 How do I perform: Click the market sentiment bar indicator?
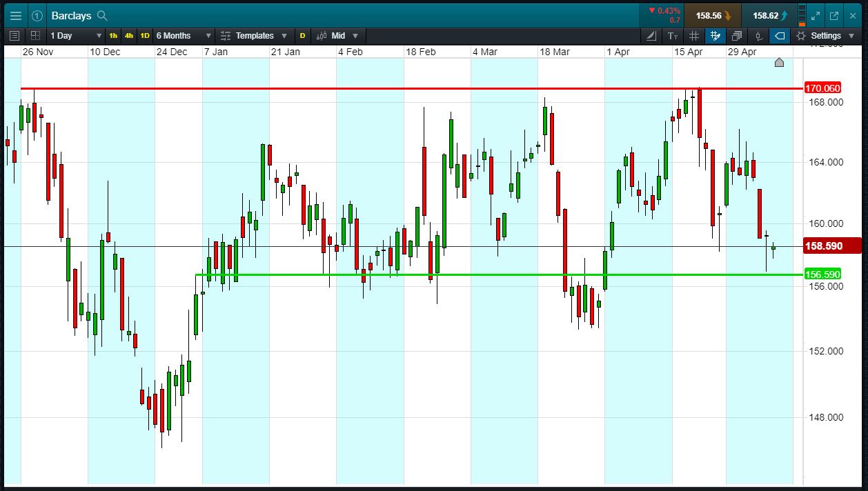pyautogui.click(x=802, y=15)
